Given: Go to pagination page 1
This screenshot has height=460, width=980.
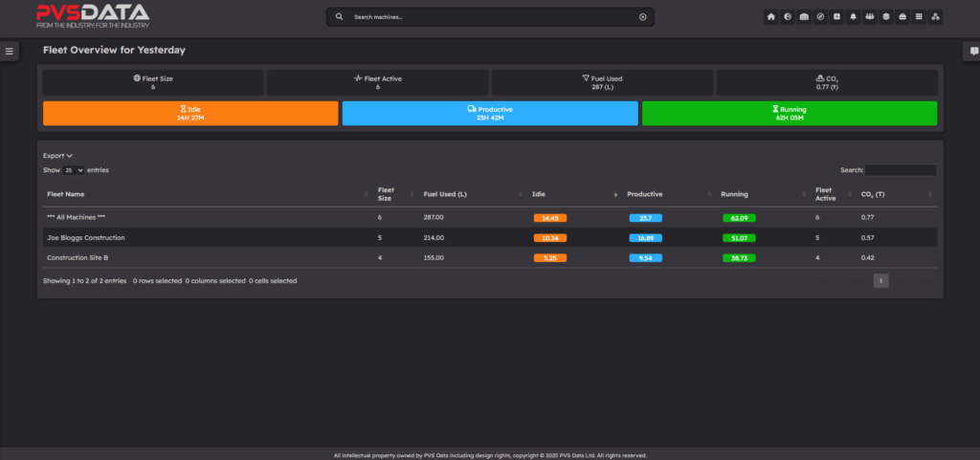Looking at the screenshot, I should (880, 281).
